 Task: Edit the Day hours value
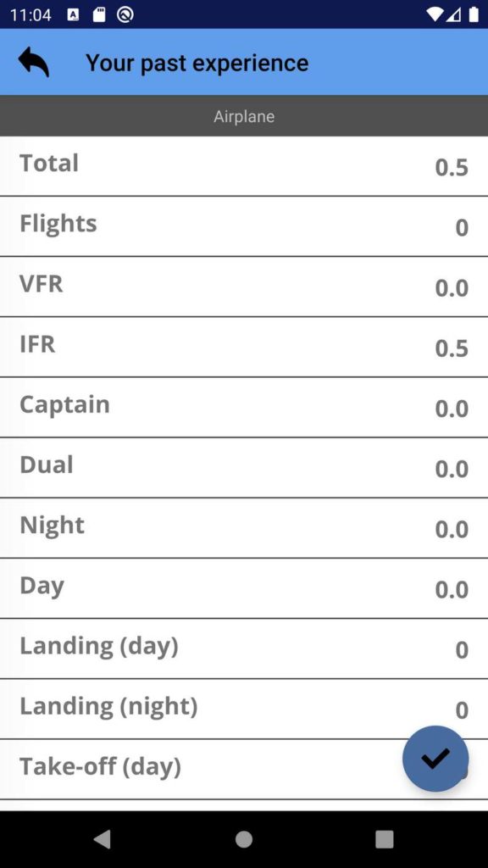tap(452, 590)
